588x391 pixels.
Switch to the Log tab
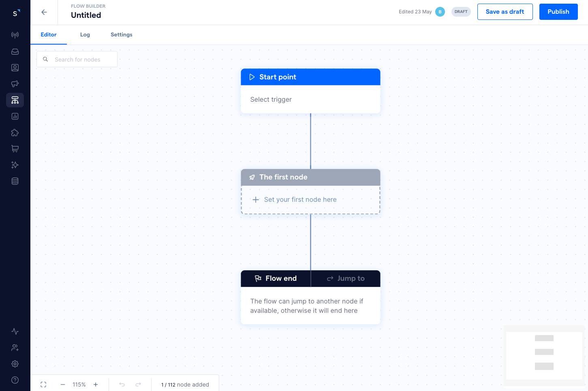tap(85, 35)
